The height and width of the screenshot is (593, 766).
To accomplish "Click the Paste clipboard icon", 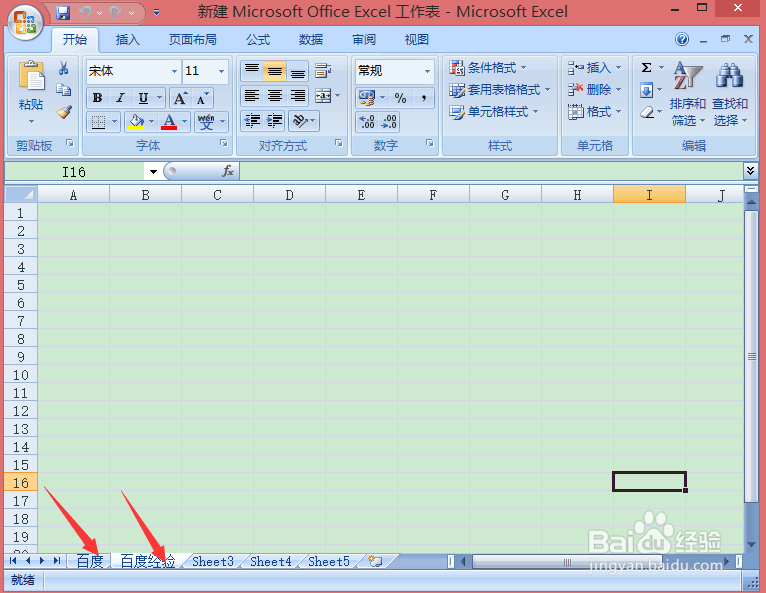I will tap(31, 76).
